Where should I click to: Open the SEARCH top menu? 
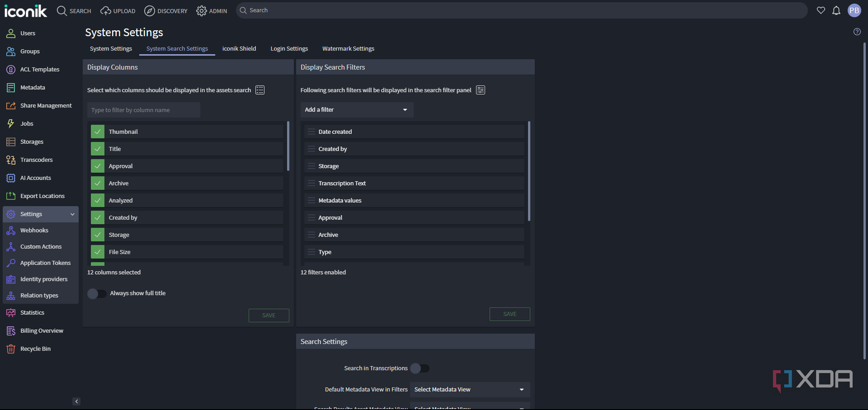(74, 10)
